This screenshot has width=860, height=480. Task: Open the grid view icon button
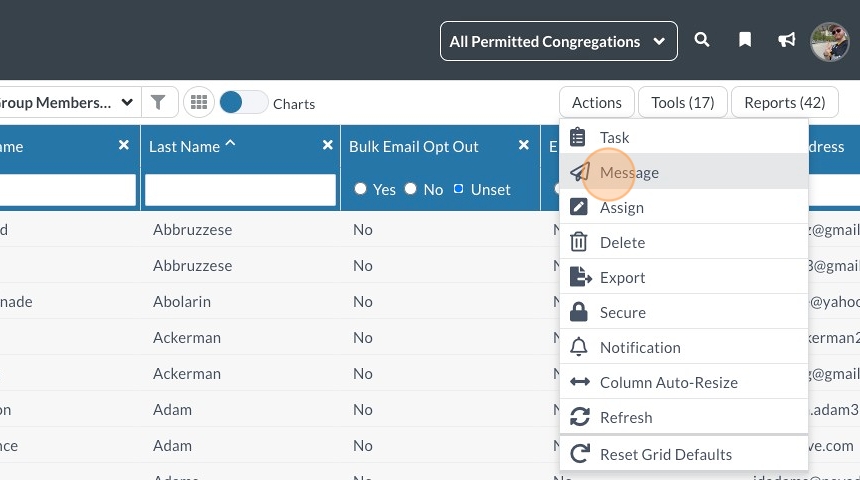coord(199,102)
